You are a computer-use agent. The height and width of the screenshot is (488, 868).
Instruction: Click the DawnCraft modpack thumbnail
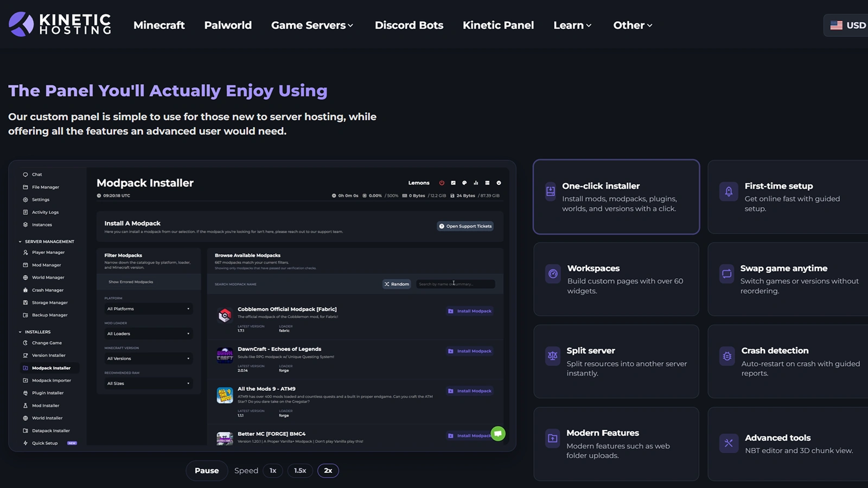225,355
